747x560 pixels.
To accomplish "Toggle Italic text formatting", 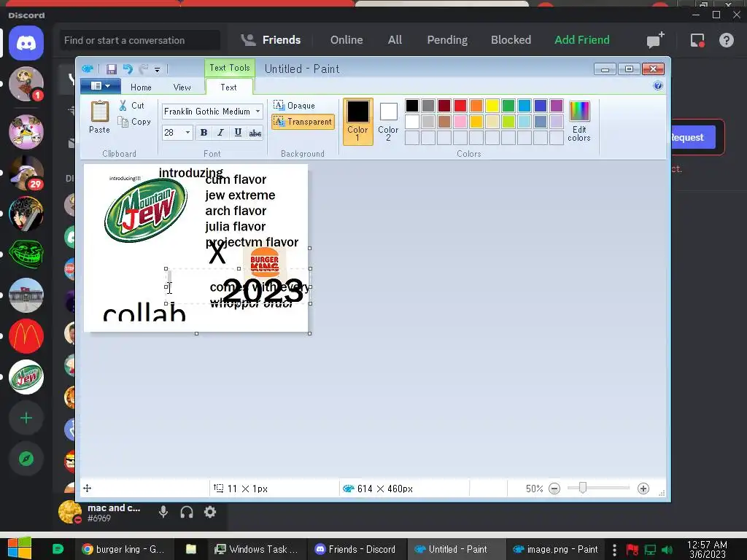I will pos(220,133).
